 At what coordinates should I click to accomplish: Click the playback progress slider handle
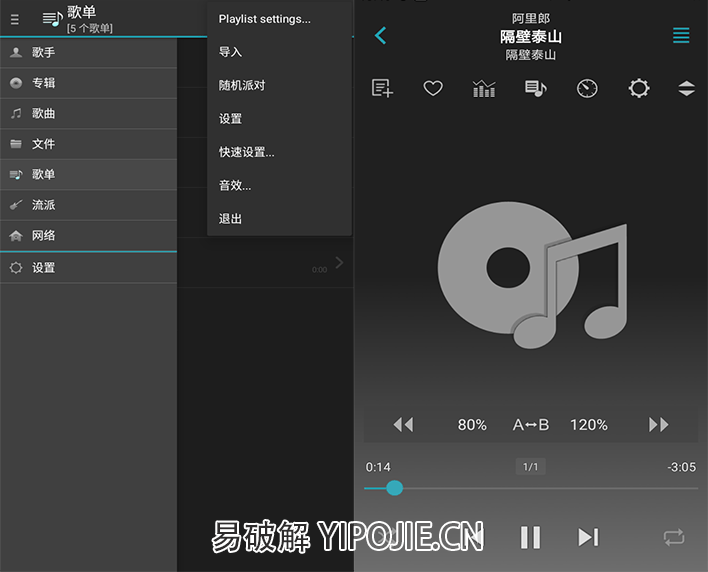coord(394,488)
